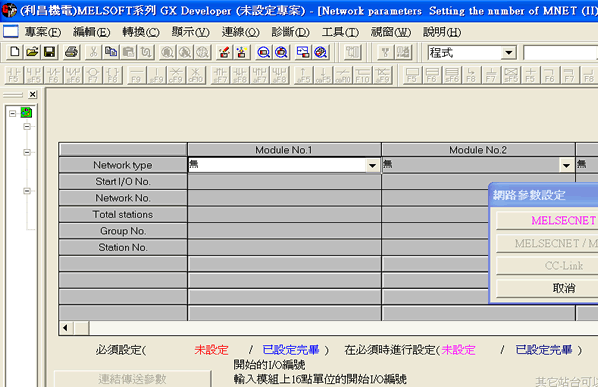
Task: Collapse the first child tree node
Action: 27,126
